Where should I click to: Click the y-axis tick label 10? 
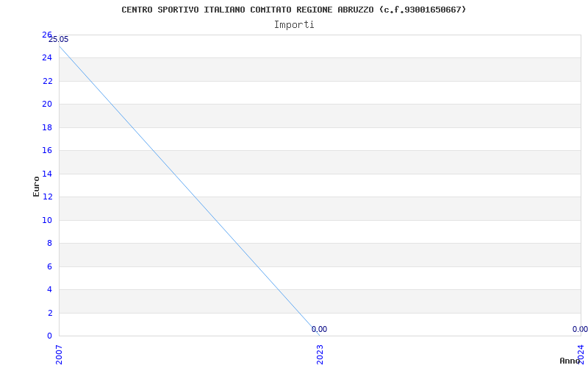click(x=47, y=220)
